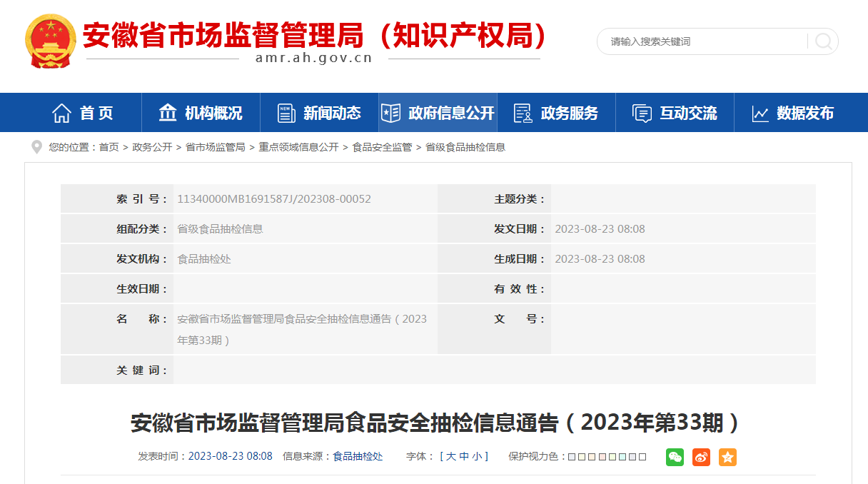Go to 省级食品抽检信息 in breadcrumb

pyautogui.click(x=465, y=147)
